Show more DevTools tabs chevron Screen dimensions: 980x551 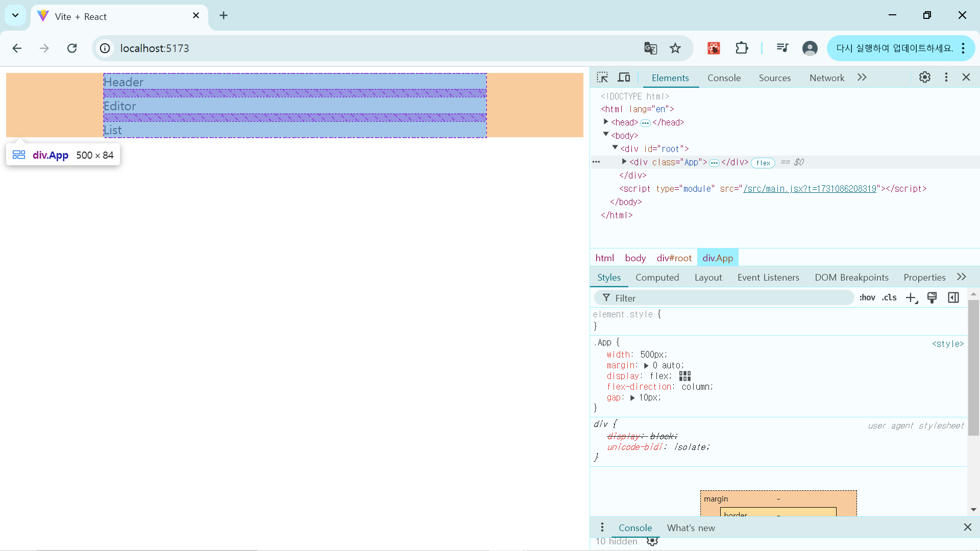point(862,78)
